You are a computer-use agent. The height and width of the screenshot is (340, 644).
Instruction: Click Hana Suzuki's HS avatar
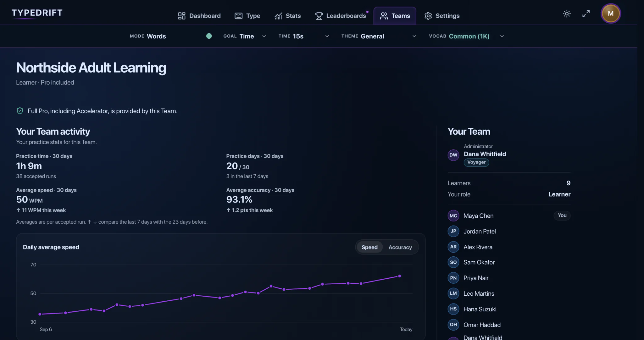click(x=453, y=309)
